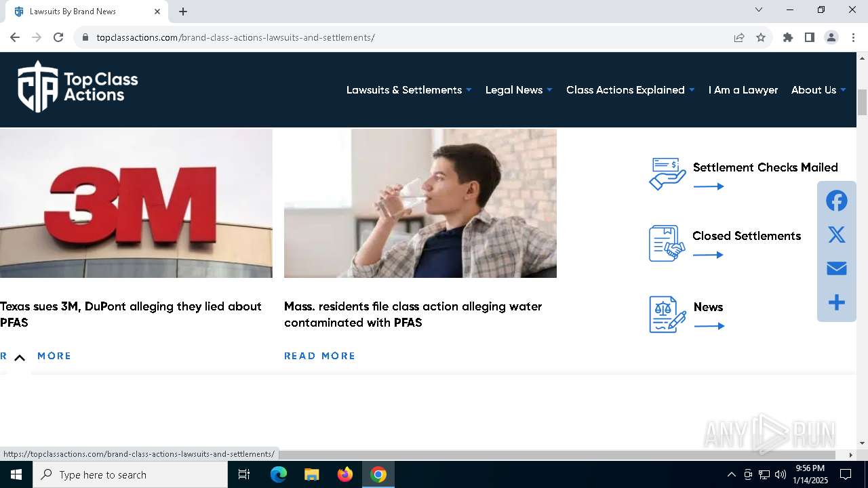Open I Am a Lawyer page

[743, 90]
